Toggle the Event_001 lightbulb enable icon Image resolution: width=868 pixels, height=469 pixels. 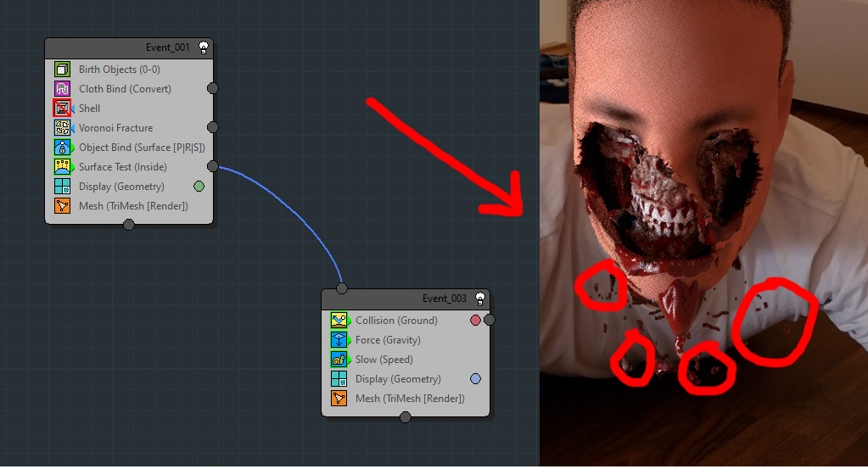203,47
